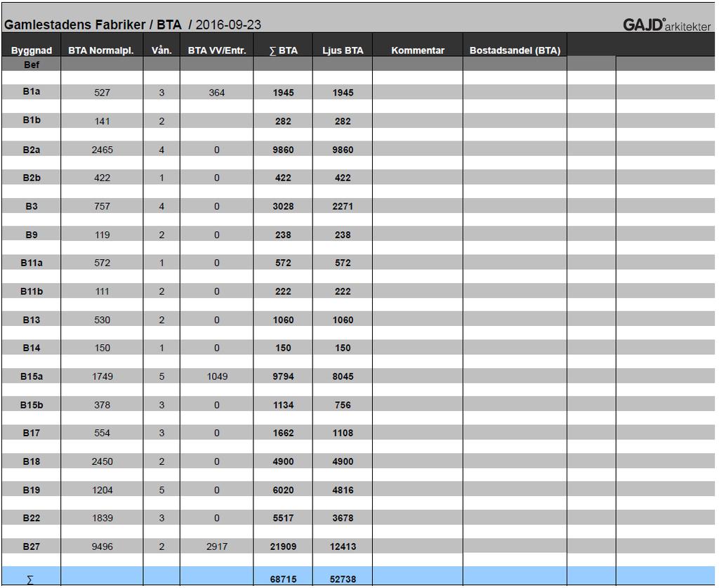The width and height of the screenshot is (719, 588).
Task: Select the building label 'B1b'
Action: click(x=32, y=119)
